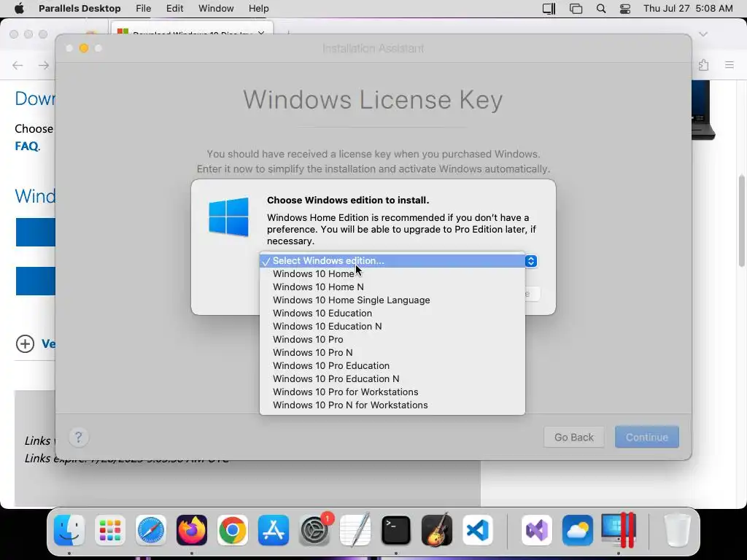Screen dimensions: 747x560
Task: Open System Settings from the Dock
Action: click(x=314, y=530)
